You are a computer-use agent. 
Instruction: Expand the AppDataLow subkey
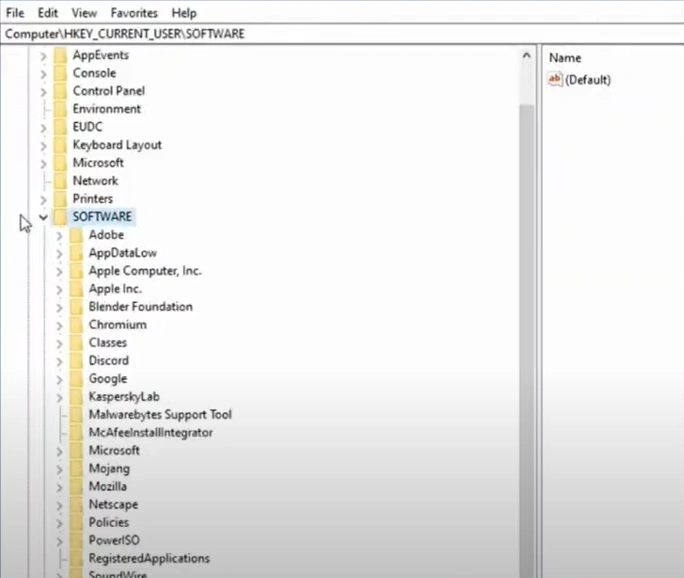59,253
